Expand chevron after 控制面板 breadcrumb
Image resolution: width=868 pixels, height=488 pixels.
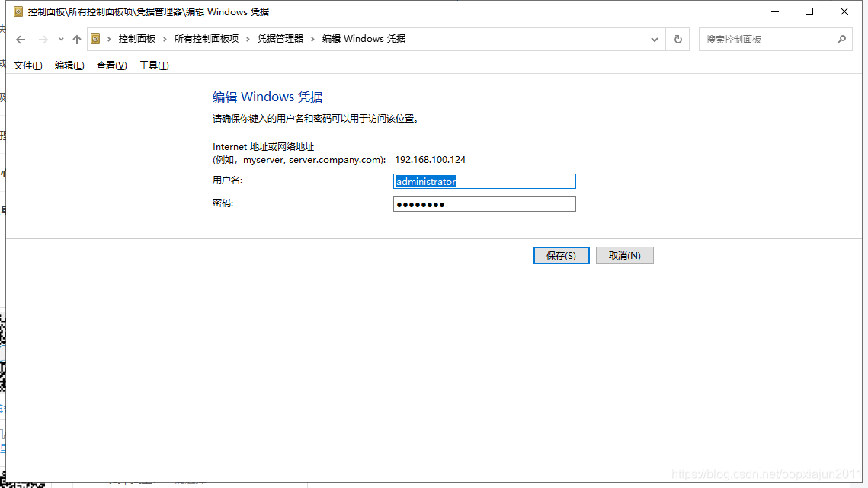pyautogui.click(x=165, y=39)
